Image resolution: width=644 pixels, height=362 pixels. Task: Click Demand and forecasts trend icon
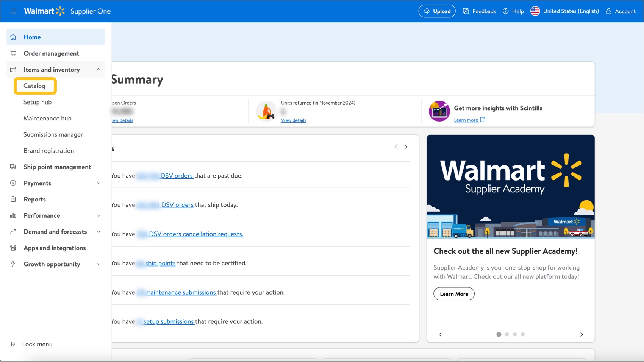click(x=13, y=232)
